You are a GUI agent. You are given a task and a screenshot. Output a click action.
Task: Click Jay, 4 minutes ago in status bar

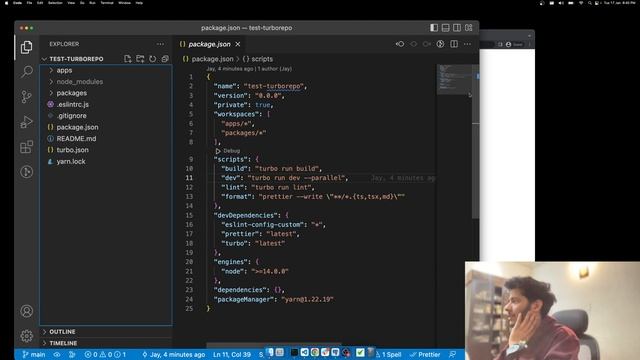pos(173,354)
